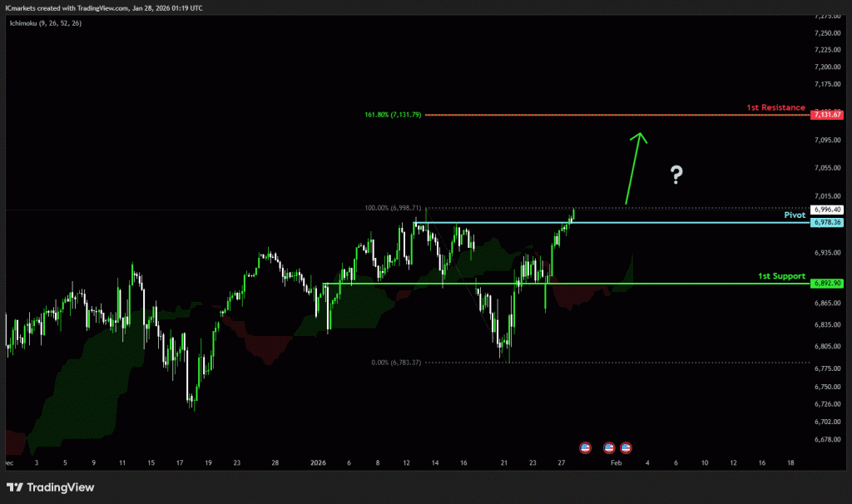Click the blue 6,978.36 pivot price tag
The image size is (852, 504).
pos(828,223)
